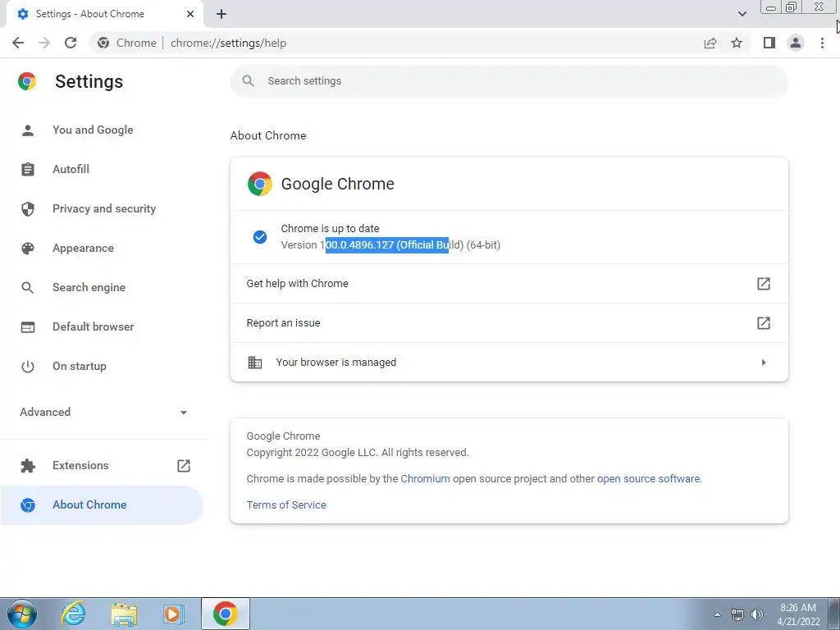Click the blue up-to-date checkmark icon
Image resolution: width=840 pixels, height=630 pixels.
260,237
